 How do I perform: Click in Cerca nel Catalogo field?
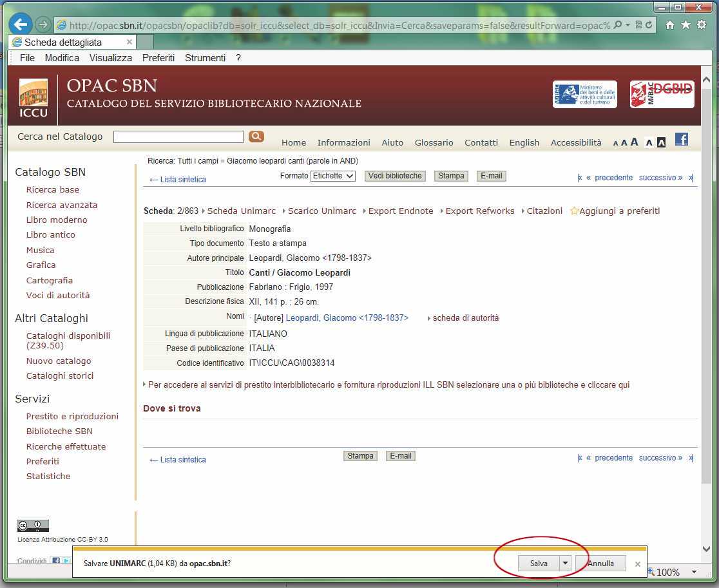[x=178, y=137]
